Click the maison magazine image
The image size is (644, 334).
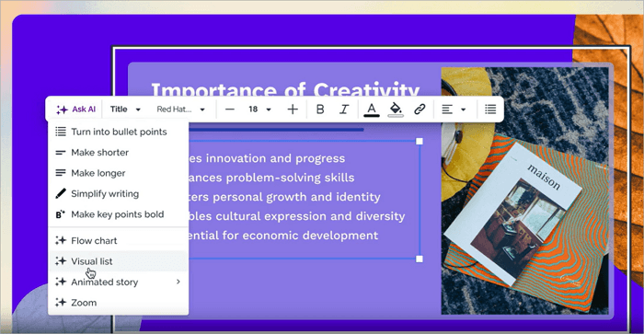525,191
